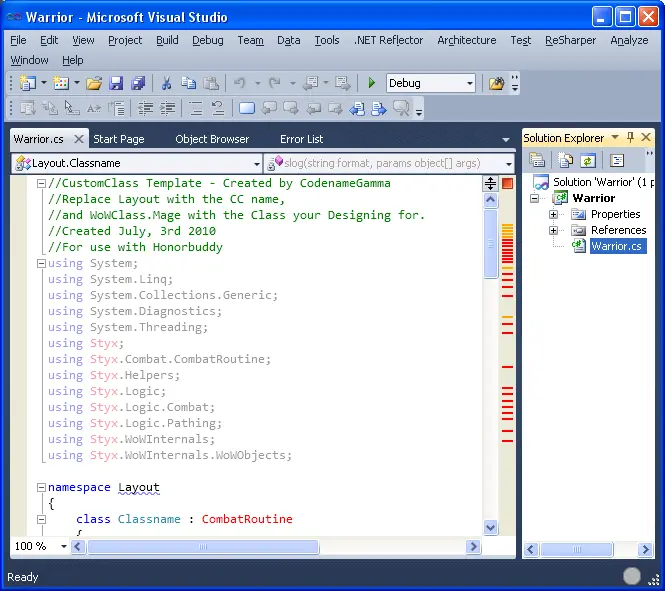
Task: Click Solution Explorer scroll right arrow
Action: (x=645, y=550)
